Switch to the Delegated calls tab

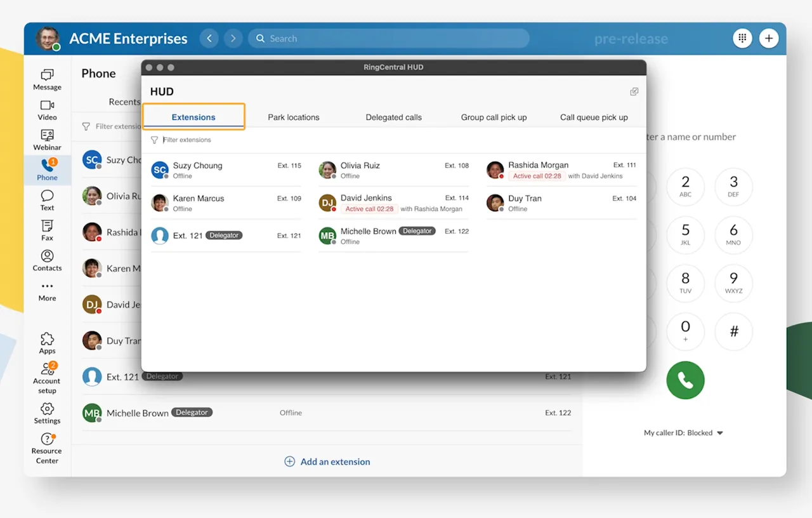pyautogui.click(x=393, y=117)
